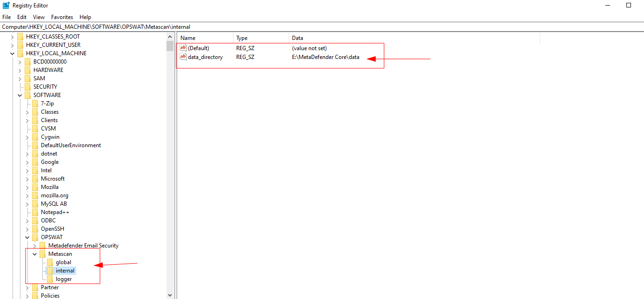Minimize the Registry Editor window
The image size is (644, 299).
608,6
